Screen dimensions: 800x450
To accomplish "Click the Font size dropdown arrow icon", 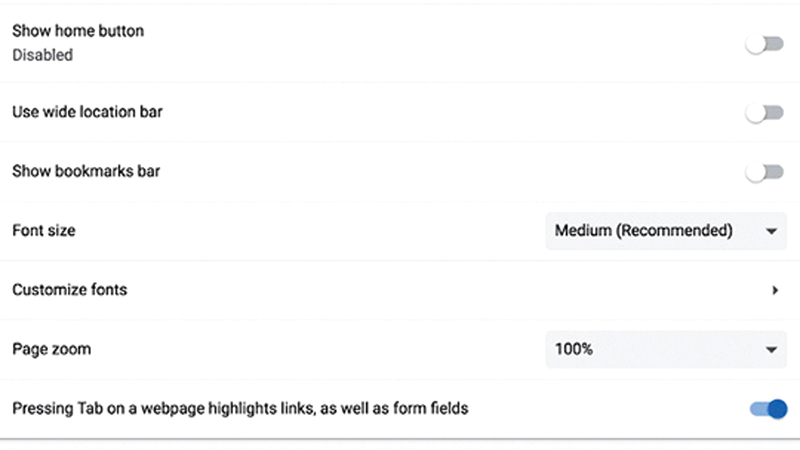I will point(771,232).
